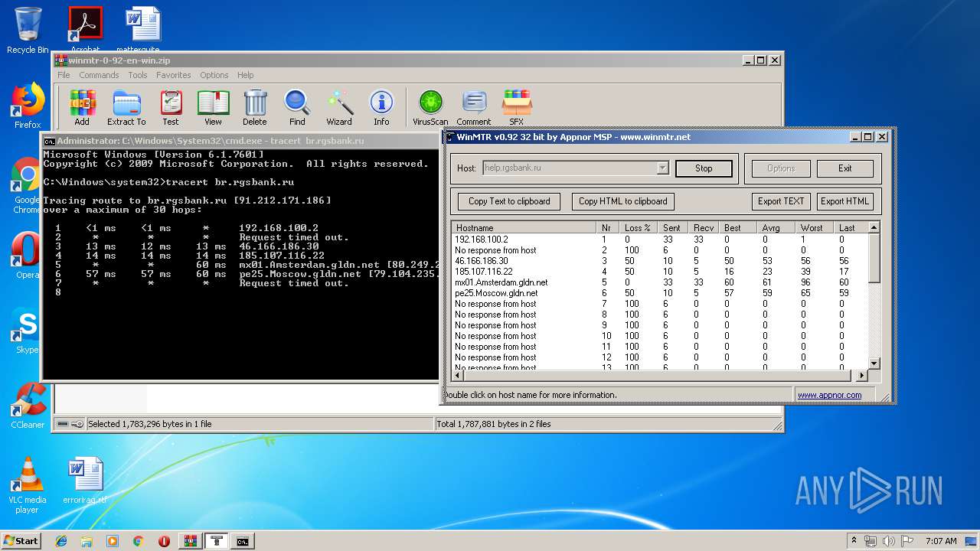The width and height of the screenshot is (980, 551).
Task: Click Copy Text to clipboard in WinMTR
Action: coord(509,201)
